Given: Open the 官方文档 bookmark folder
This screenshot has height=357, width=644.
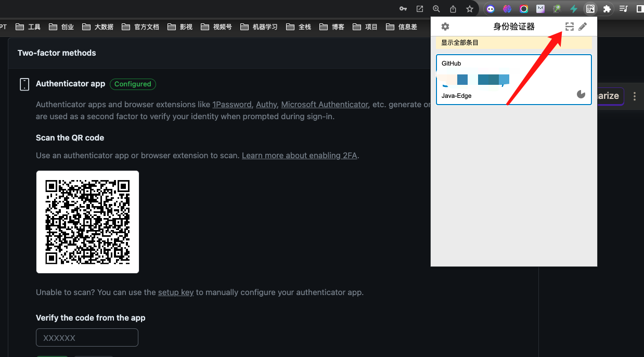Looking at the screenshot, I should click(140, 27).
